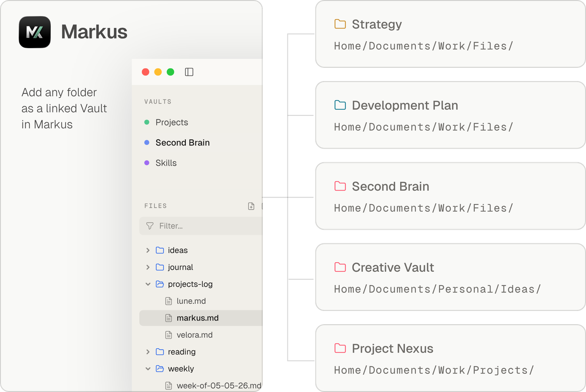Click the velora.md file icon
This screenshot has width=586, height=392.
tap(169, 335)
